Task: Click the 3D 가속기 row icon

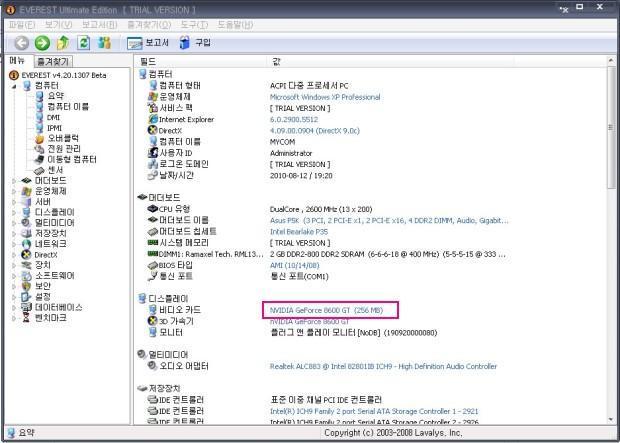Action: point(153,321)
